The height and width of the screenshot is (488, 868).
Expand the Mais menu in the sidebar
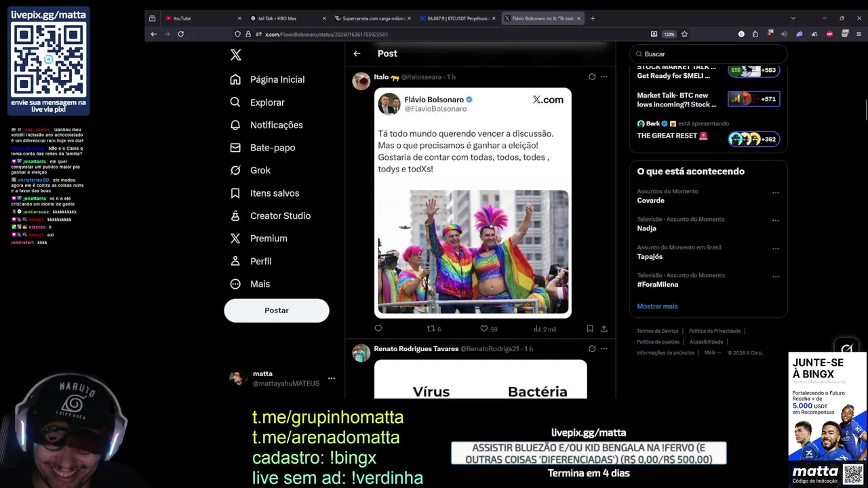point(250,284)
